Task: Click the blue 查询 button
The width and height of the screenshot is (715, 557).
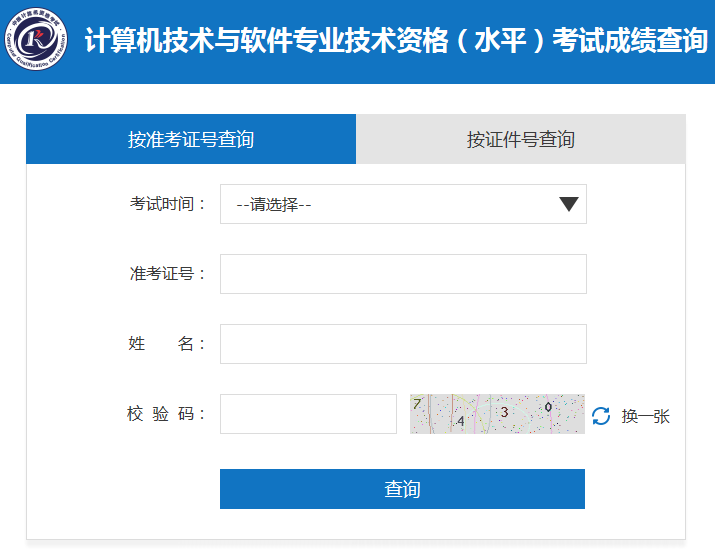Action: (x=402, y=489)
